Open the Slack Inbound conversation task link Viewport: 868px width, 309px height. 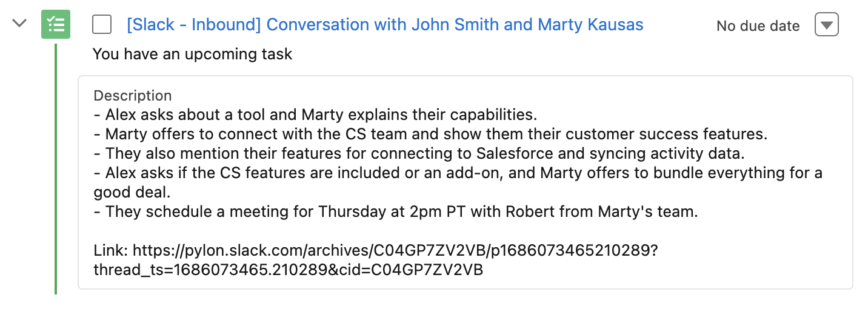pyautogui.click(x=384, y=25)
